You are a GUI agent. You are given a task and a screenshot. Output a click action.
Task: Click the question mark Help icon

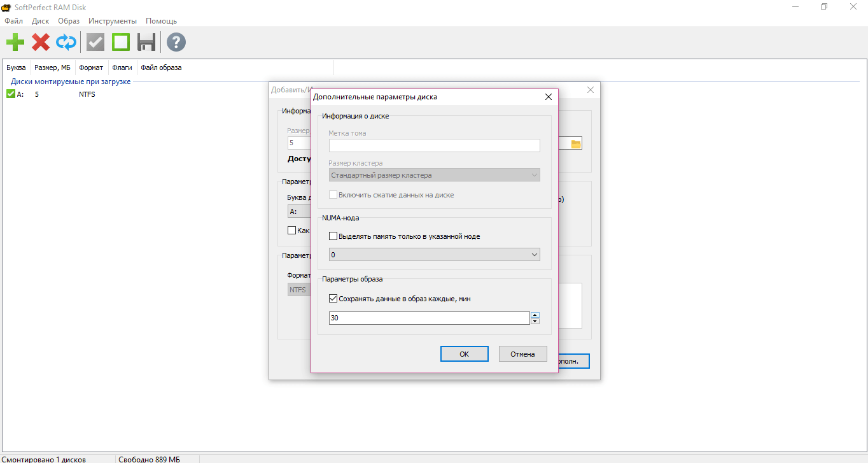176,43
